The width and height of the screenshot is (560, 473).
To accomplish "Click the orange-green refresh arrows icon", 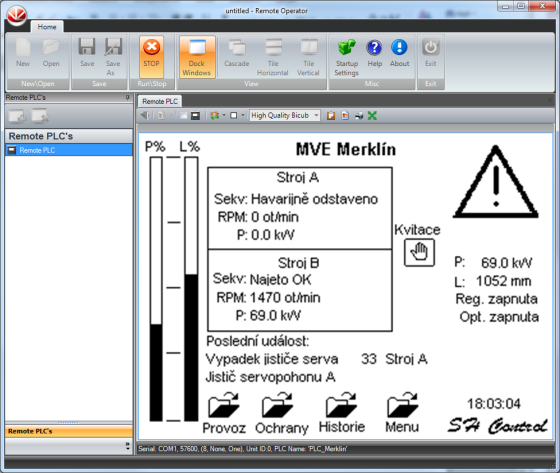I will click(x=215, y=115).
